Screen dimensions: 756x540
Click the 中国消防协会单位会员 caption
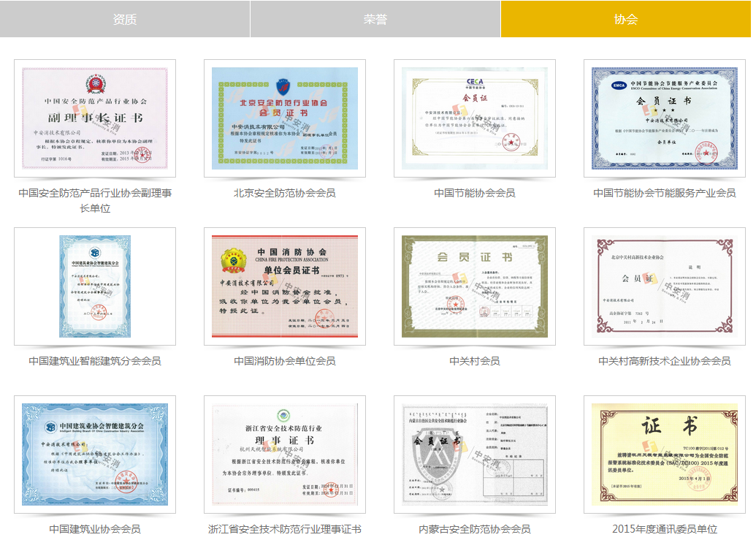(285, 361)
